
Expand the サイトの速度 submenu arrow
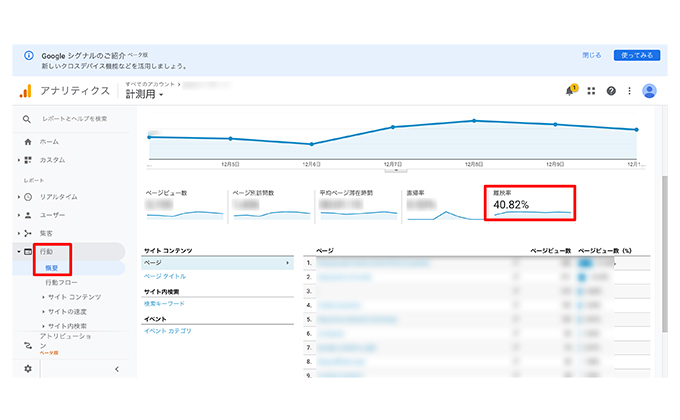pyautogui.click(x=43, y=312)
